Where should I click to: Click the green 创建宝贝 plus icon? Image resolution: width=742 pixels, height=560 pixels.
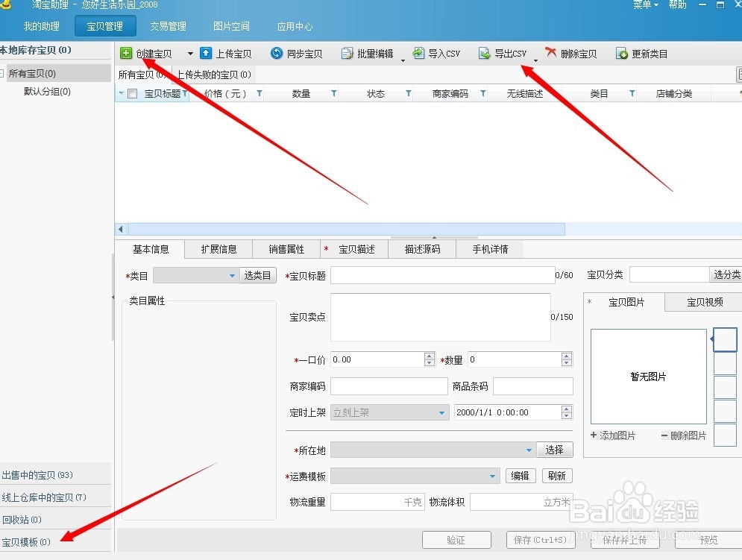126,53
